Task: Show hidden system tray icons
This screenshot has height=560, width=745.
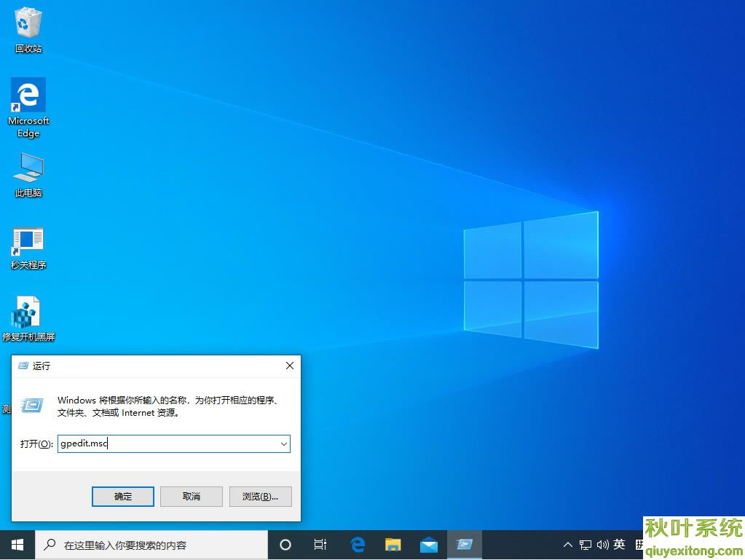Action: (x=568, y=545)
